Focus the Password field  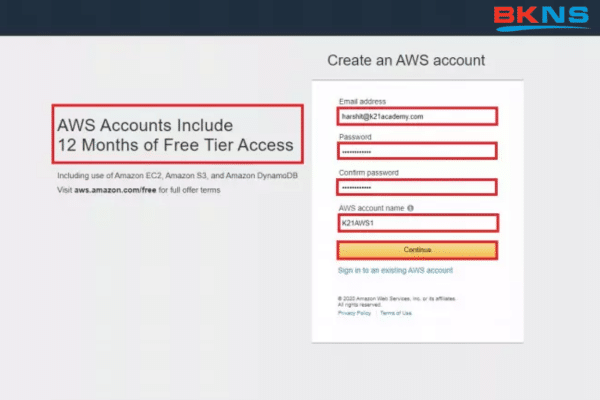(417, 151)
